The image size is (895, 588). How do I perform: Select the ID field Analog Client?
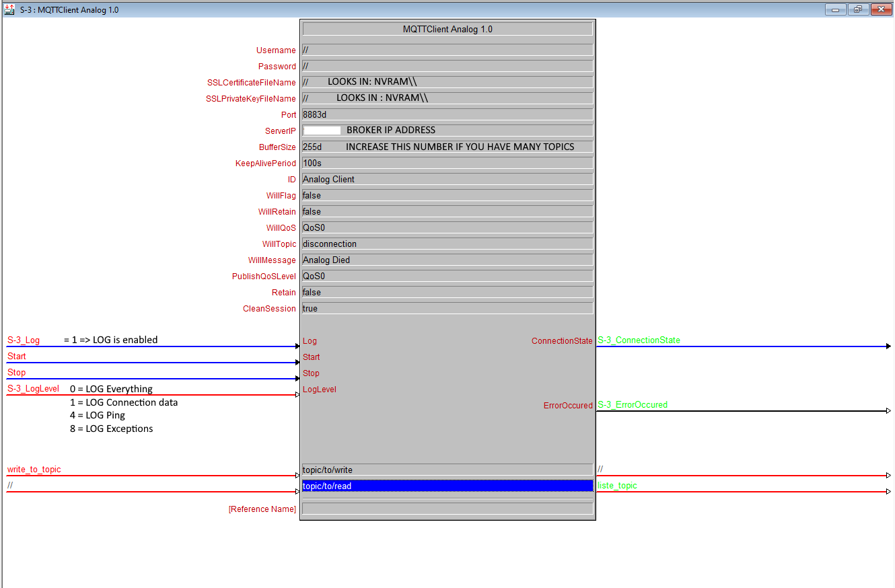pyautogui.click(x=448, y=179)
